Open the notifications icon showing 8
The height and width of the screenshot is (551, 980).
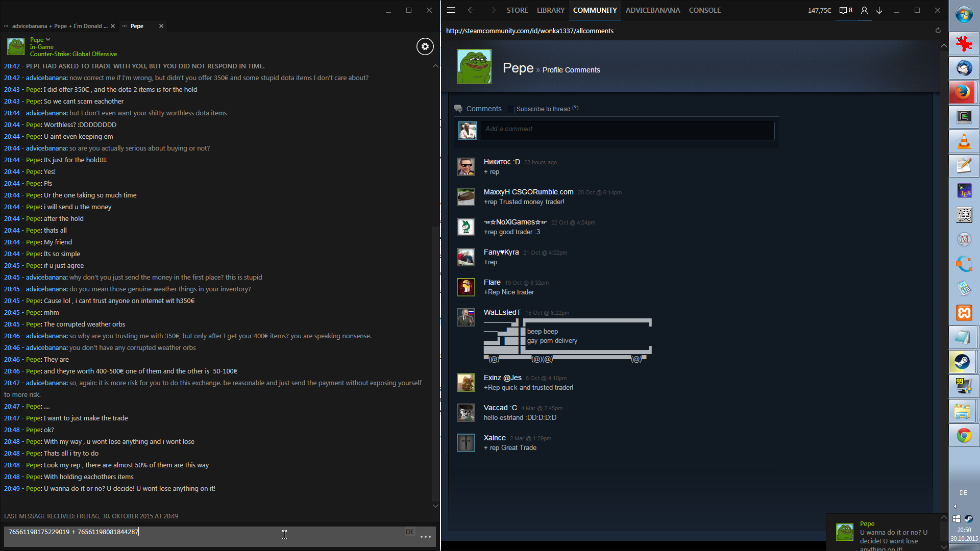click(846, 10)
